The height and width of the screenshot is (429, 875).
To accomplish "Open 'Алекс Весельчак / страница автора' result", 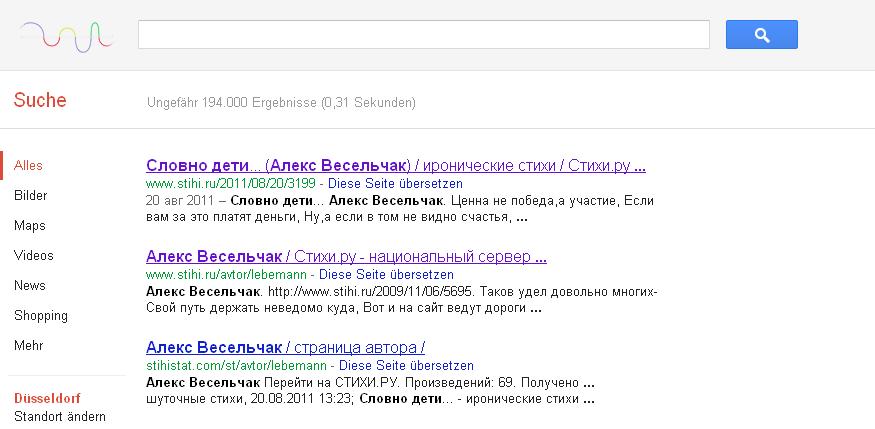I will click(285, 348).
